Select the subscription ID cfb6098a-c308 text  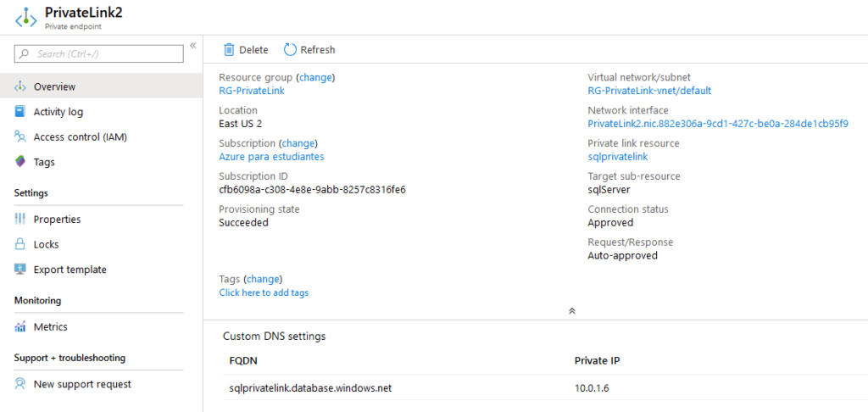pos(313,190)
